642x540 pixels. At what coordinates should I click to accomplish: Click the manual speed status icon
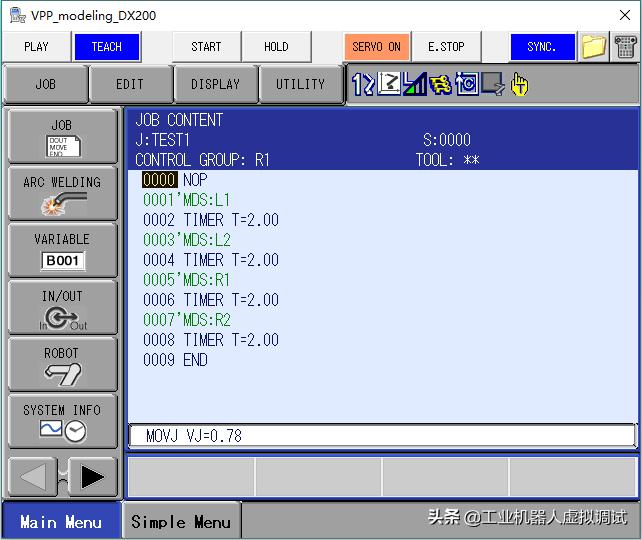tap(415, 84)
